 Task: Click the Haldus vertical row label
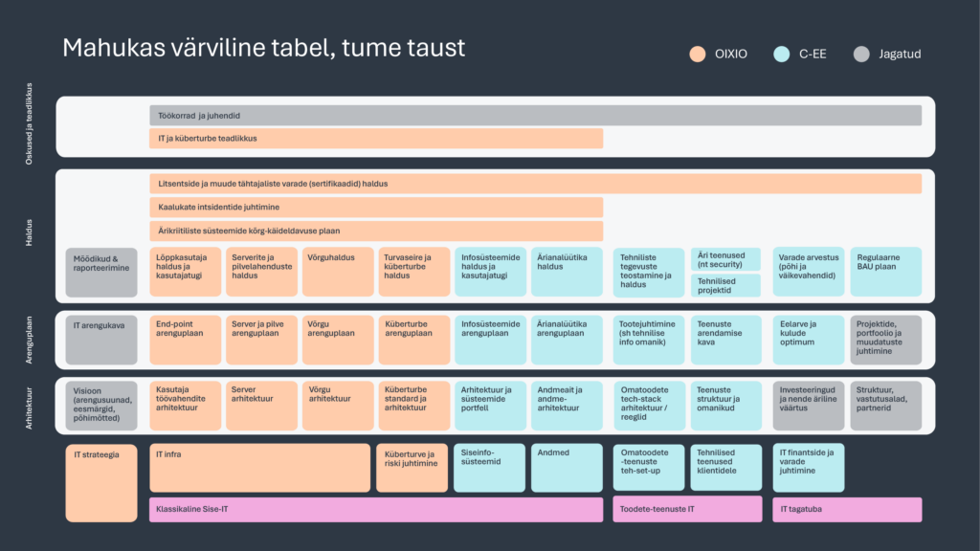[29, 232]
